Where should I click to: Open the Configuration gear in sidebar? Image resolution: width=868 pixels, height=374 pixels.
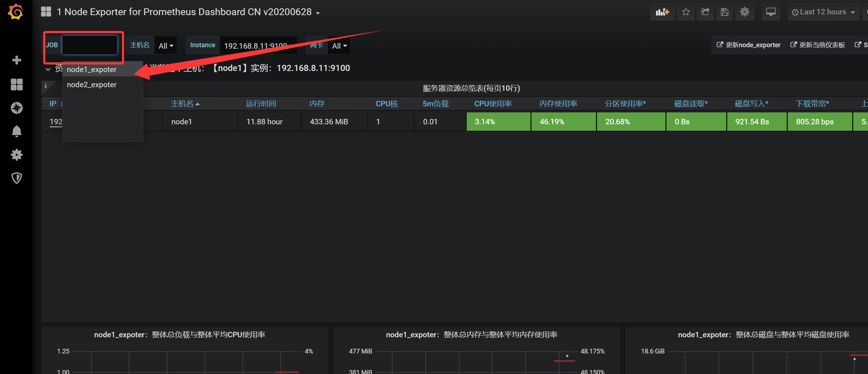pyautogui.click(x=17, y=155)
